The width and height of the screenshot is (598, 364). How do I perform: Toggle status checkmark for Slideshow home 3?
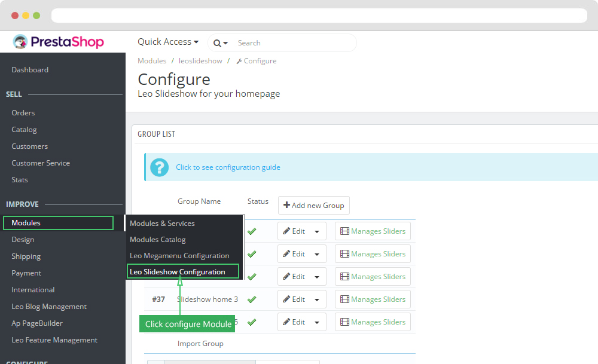pyautogui.click(x=252, y=299)
